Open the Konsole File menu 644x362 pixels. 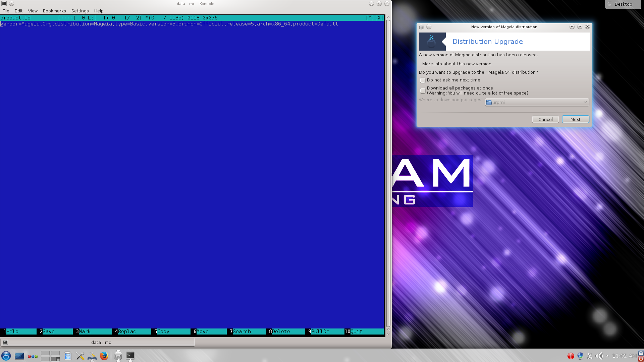(x=6, y=11)
